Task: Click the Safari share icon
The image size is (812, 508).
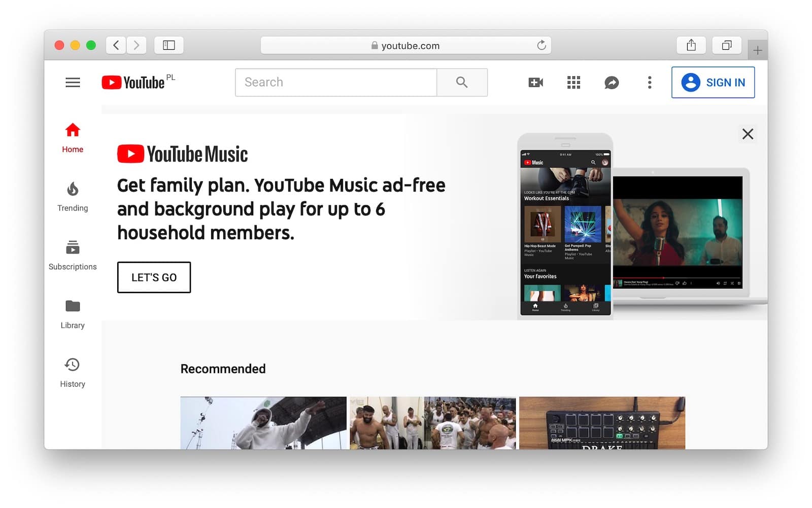Action: (x=691, y=45)
